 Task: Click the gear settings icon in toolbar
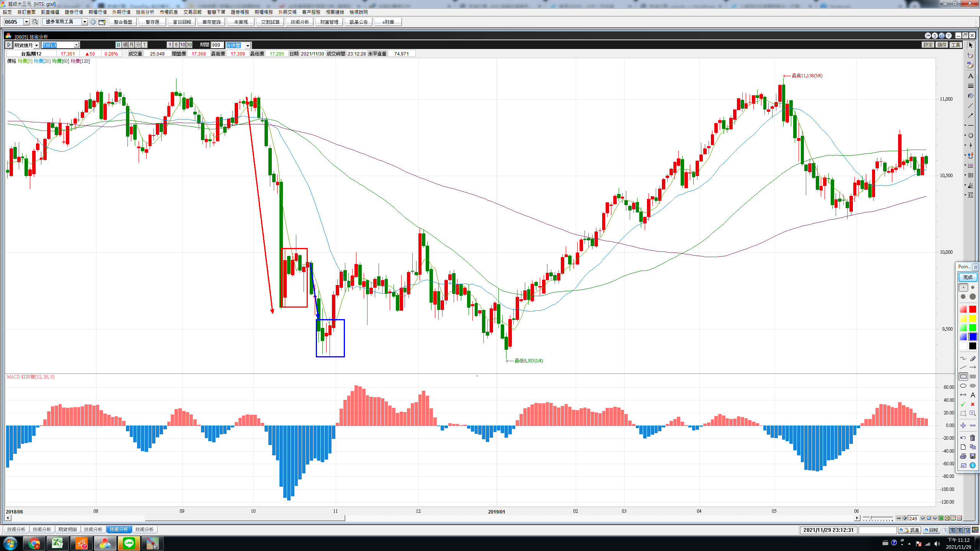93,22
